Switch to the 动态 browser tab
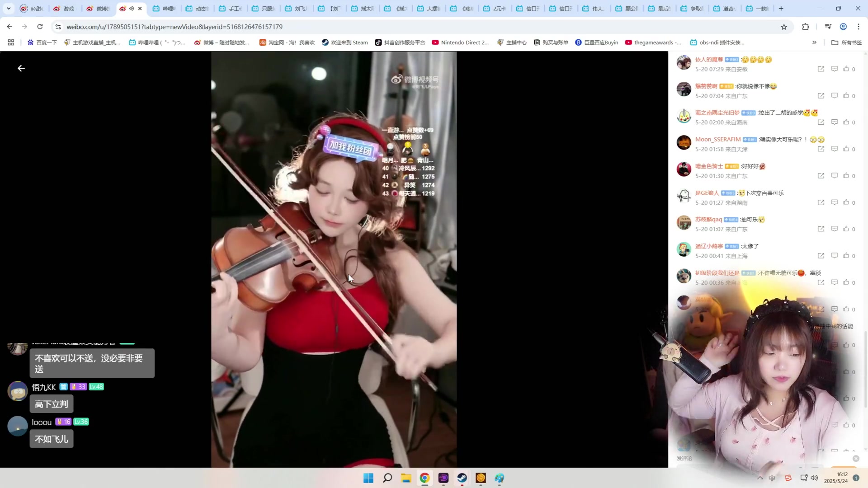868x488 pixels. tap(198, 9)
